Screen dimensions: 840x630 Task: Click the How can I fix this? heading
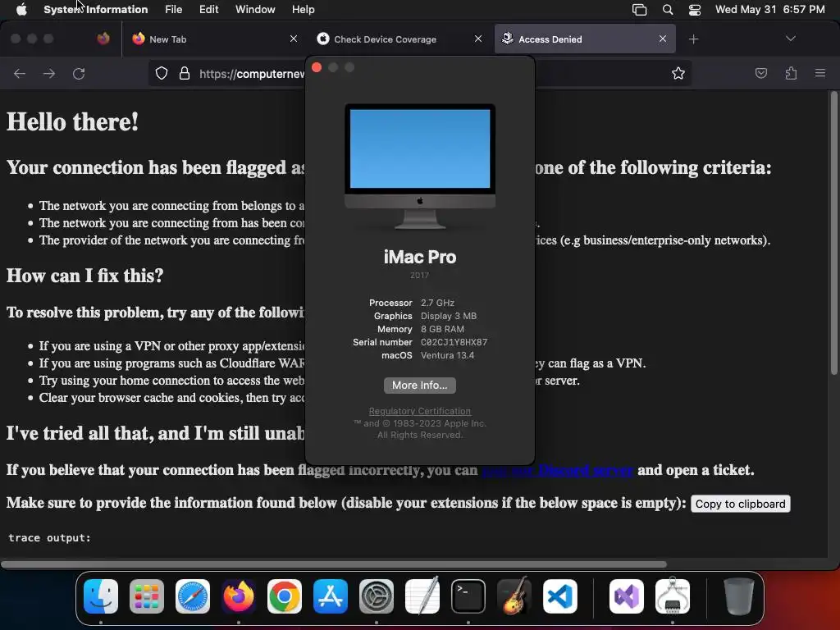[84, 276]
